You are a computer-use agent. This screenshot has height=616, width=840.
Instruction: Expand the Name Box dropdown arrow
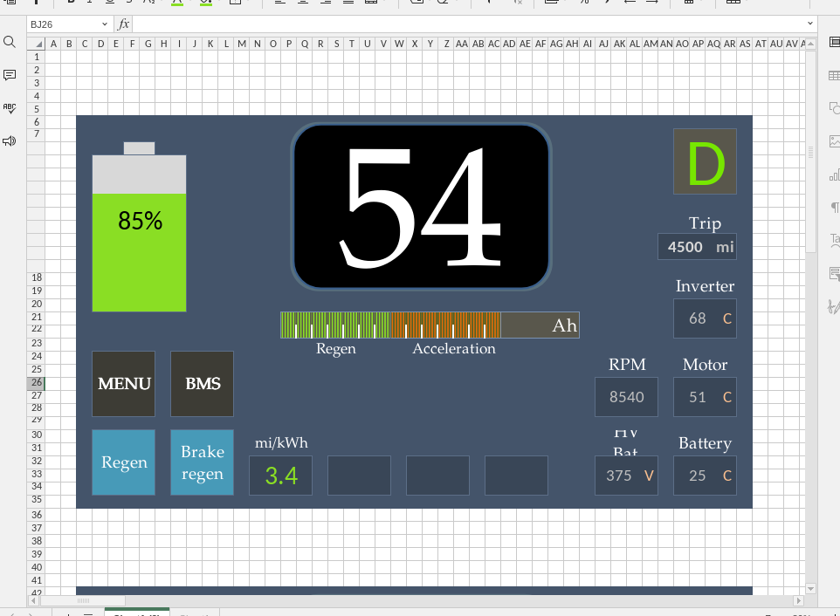point(105,24)
